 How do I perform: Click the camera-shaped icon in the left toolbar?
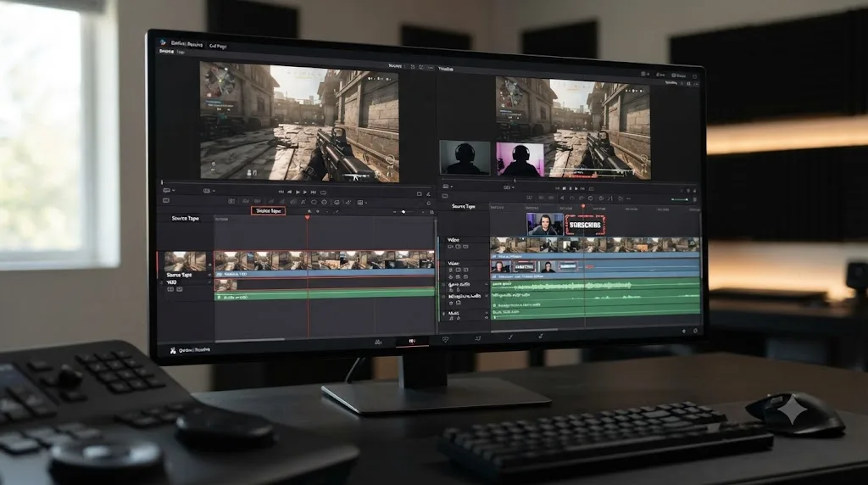231,202
